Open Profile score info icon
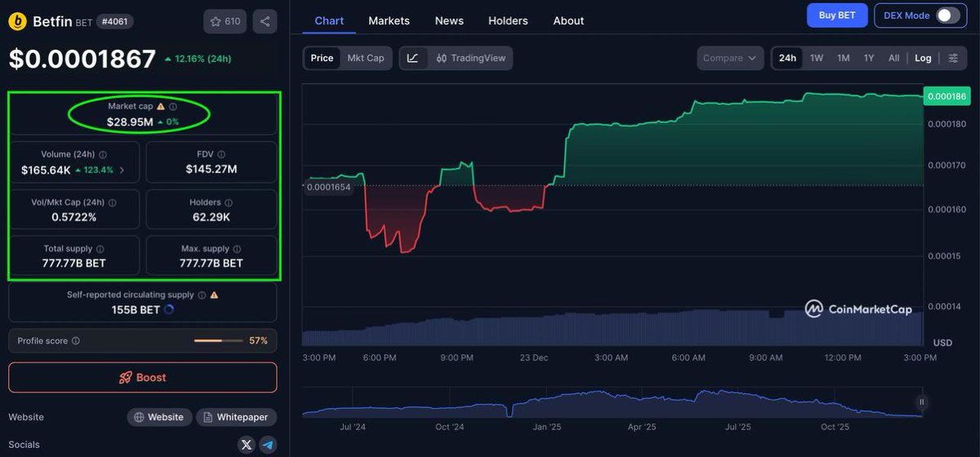Image resolution: width=980 pixels, height=457 pixels. pyautogui.click(x=76, y=340)
